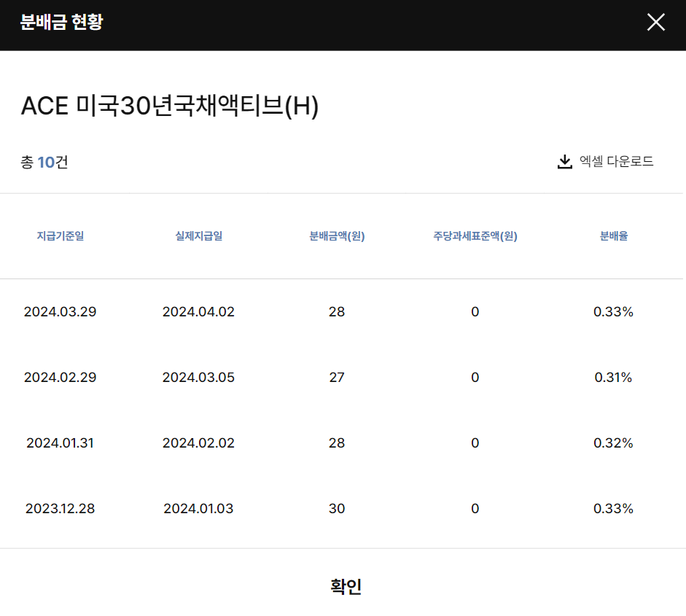Select the 주당과세표준액(원) column header
The width and height of the screenshot is (686, 616).
[x=475, y=236]
